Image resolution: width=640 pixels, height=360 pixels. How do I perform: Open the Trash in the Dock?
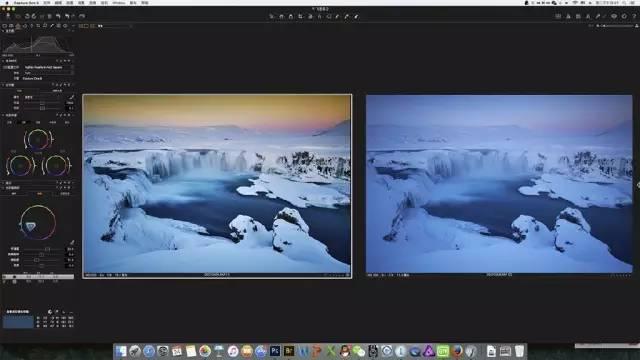(x=519, y=351)
